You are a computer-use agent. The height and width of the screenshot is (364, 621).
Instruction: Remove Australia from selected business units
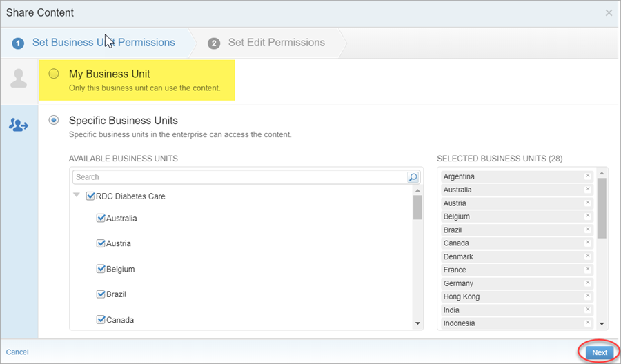coord(588,189)
